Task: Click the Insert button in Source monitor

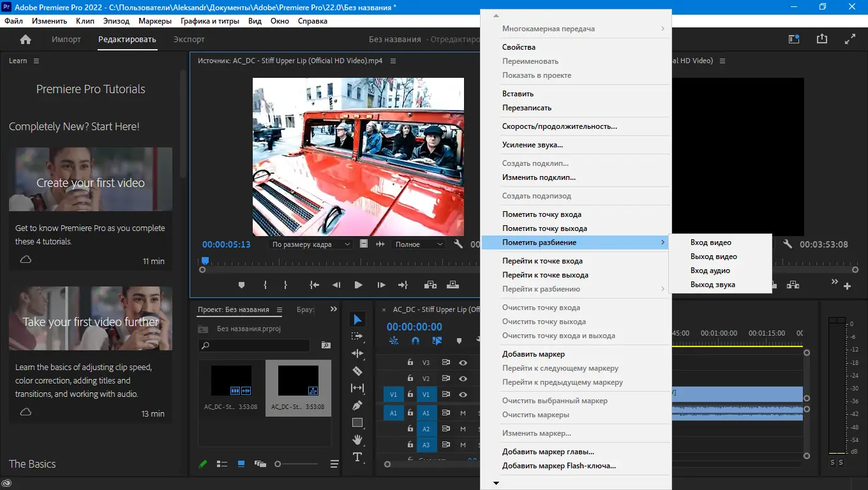Action: point(430,285)
